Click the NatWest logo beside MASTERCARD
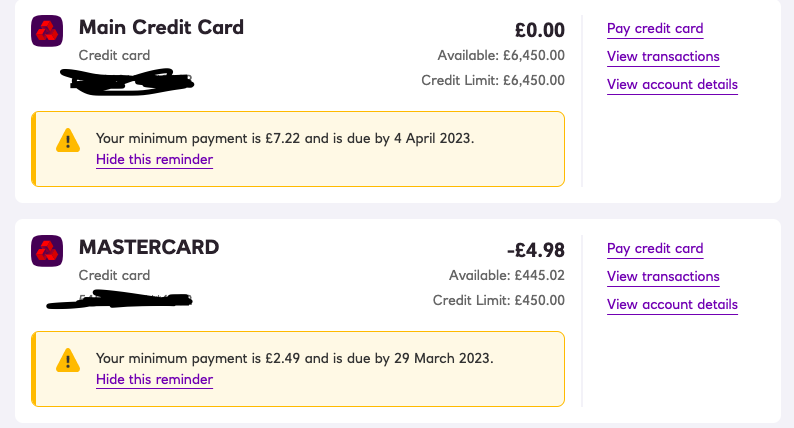This screenshot has width=794, height=428. coord(47,251)
